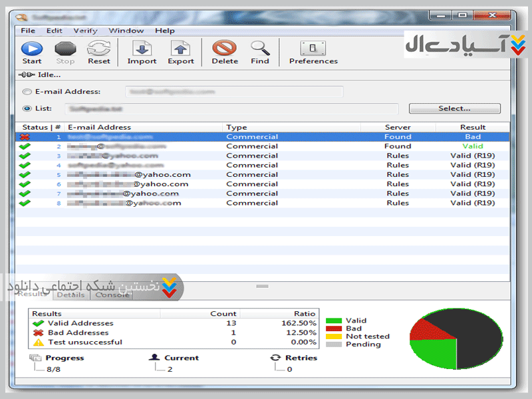Click the Reset toolbar icon

(x=98, y=49)
